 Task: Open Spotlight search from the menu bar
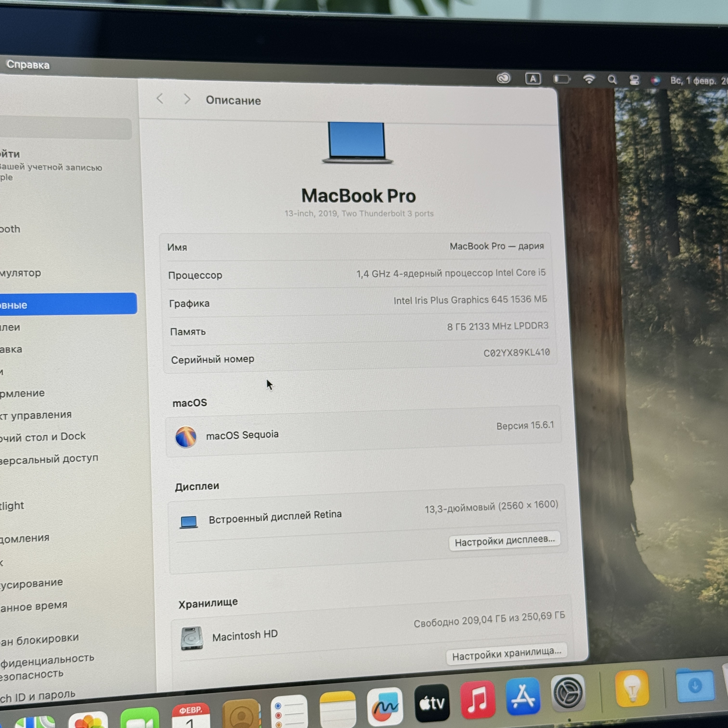click(612, 79)
